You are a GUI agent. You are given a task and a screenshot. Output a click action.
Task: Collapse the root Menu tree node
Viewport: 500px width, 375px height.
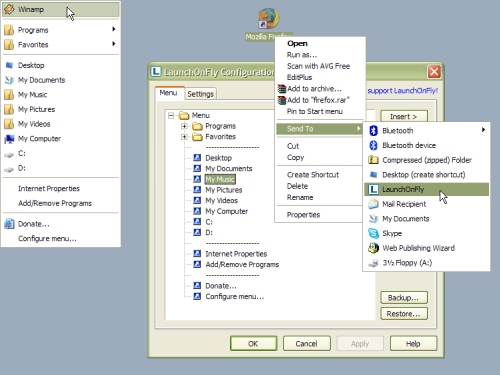[171, 116]
